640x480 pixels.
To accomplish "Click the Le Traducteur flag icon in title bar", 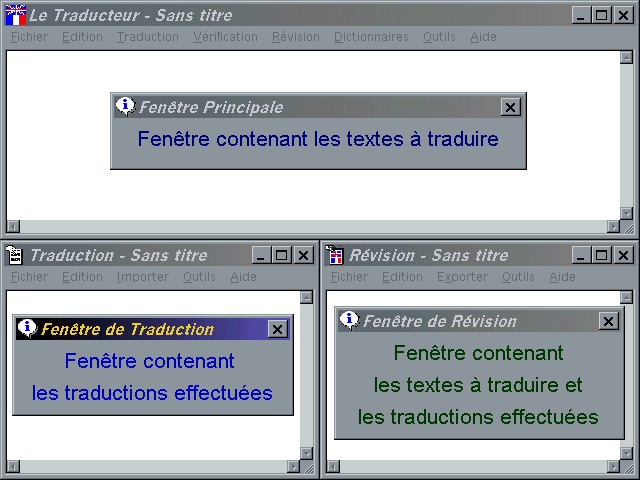I will [x=16, y=16].
